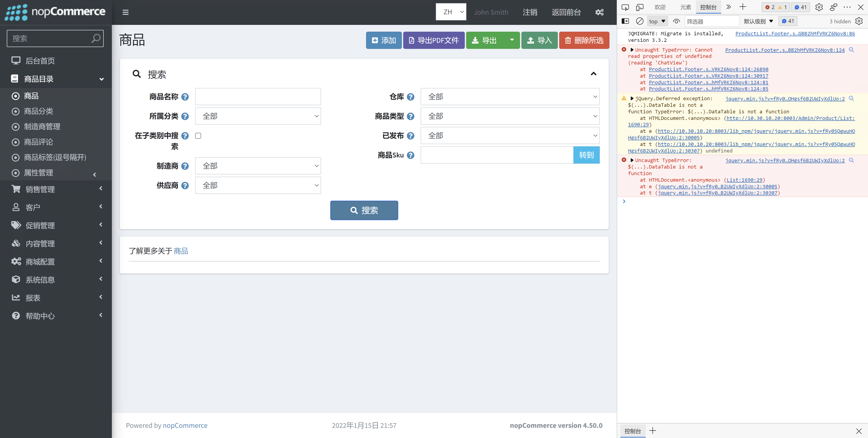Screen dimensions: 868x438
Task: Clear the console in DevTools
Action: [x=640, y=21]
